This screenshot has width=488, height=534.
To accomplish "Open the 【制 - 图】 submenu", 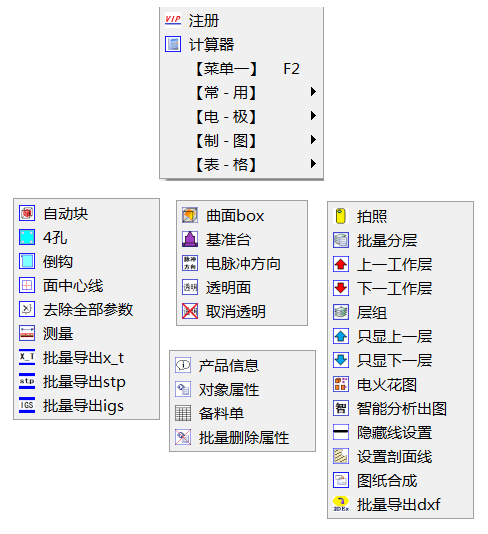I will (x=241, y=140).
